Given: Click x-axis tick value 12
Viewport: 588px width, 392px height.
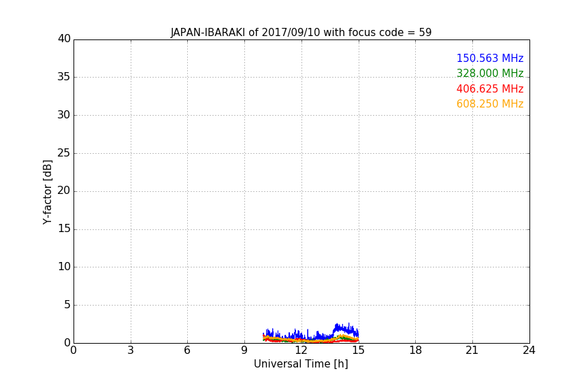Looking at the screenshot, I should (x=301, y=350).
